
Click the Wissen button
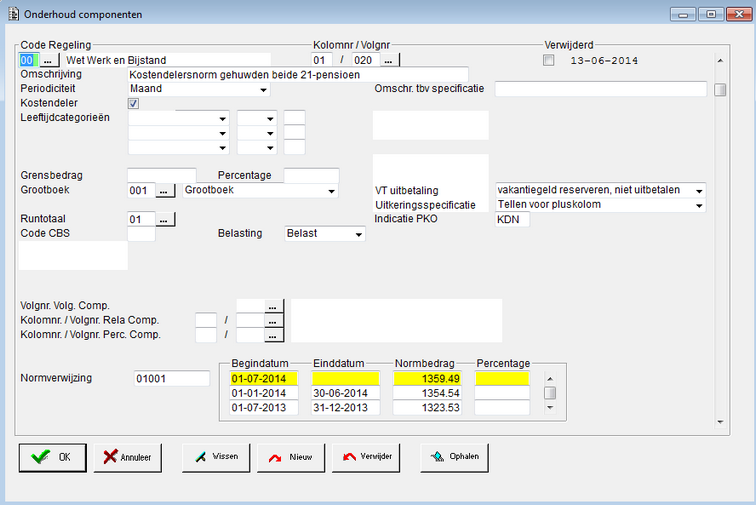[216, 457]
